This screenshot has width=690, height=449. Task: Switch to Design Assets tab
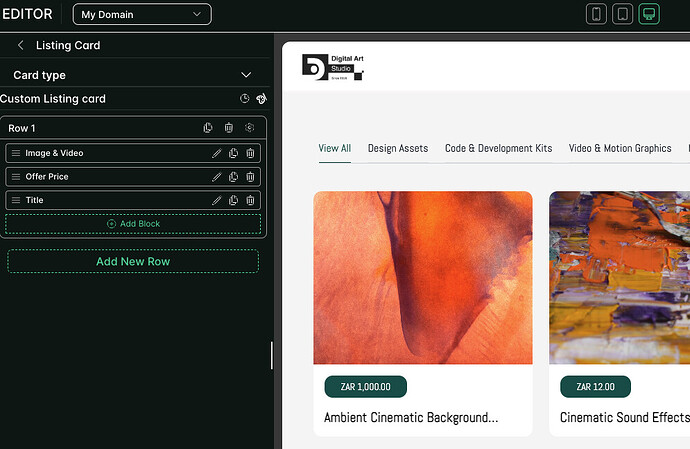click(398, 148)
